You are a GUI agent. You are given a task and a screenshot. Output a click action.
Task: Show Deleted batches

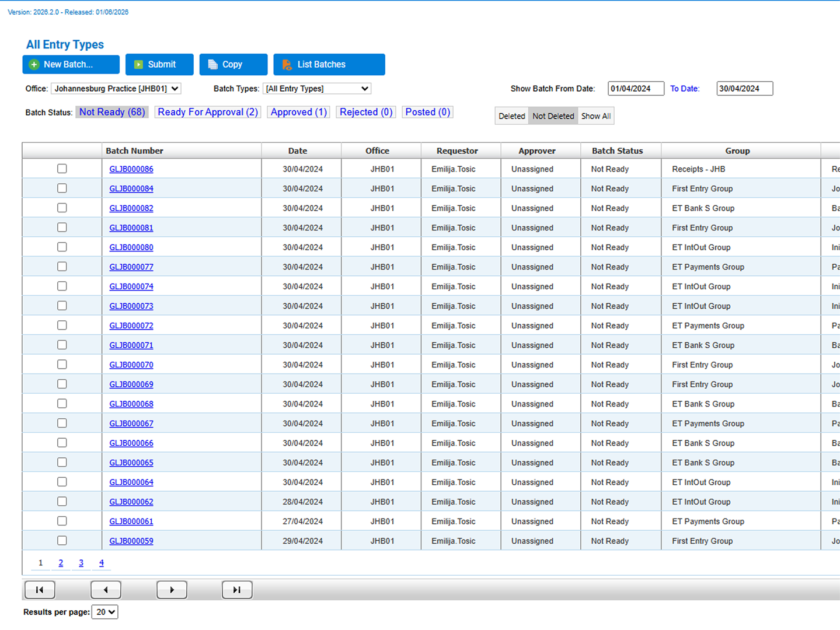click(x=512, y=116)
